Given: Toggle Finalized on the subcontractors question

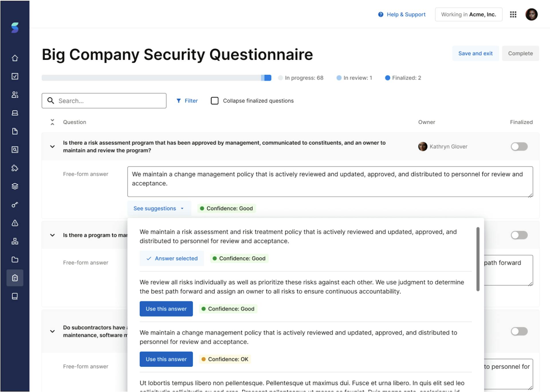Looking at the screenshot, I should [519, 331].
